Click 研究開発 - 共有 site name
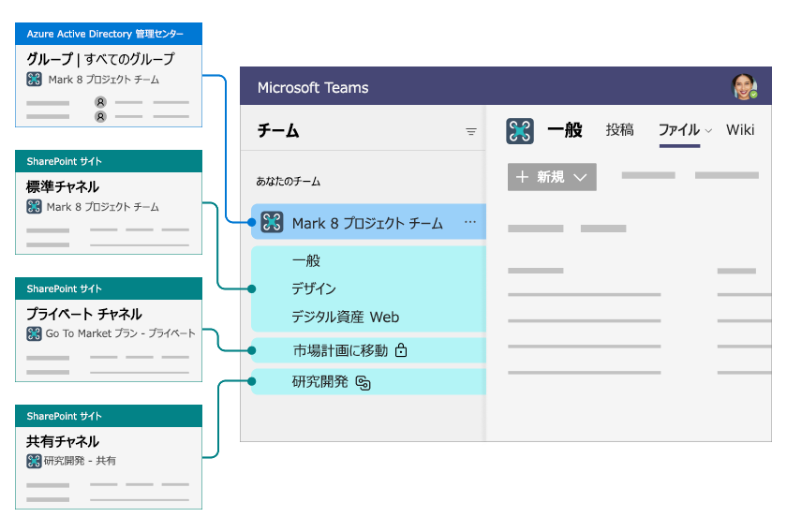 (80, 461)
